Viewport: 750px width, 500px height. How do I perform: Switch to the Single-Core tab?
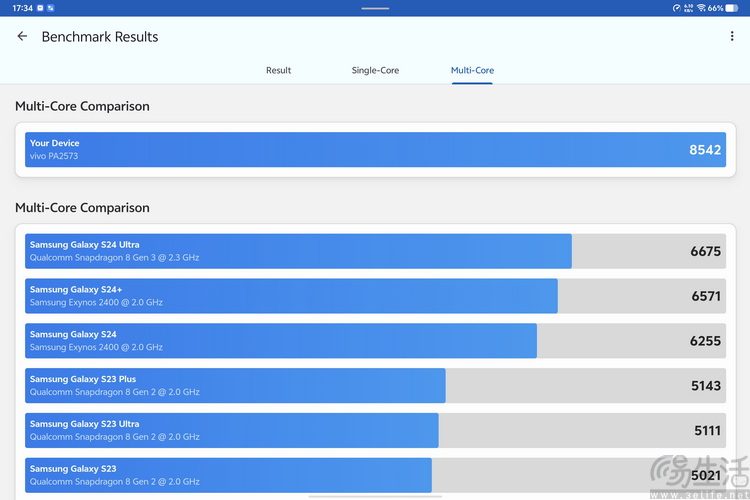point(375,70)
